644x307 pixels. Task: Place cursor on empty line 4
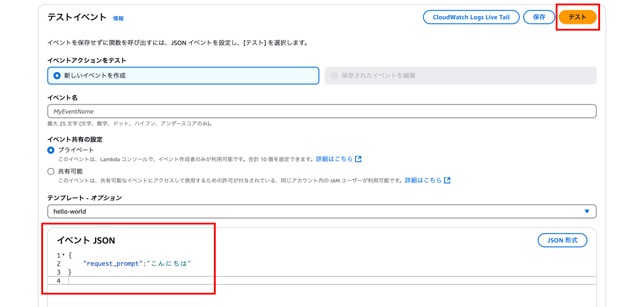[x=322, y=281]
